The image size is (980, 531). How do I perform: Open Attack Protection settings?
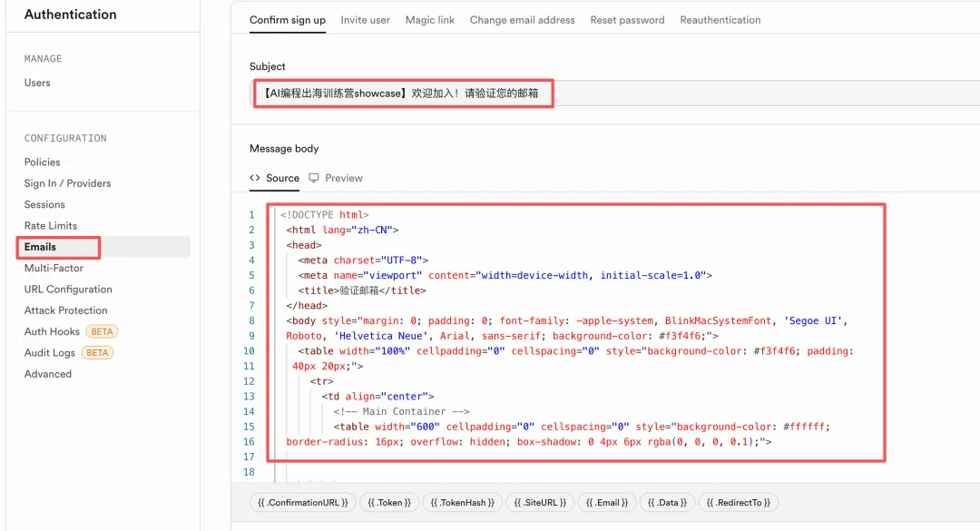(x=65, y=310)
